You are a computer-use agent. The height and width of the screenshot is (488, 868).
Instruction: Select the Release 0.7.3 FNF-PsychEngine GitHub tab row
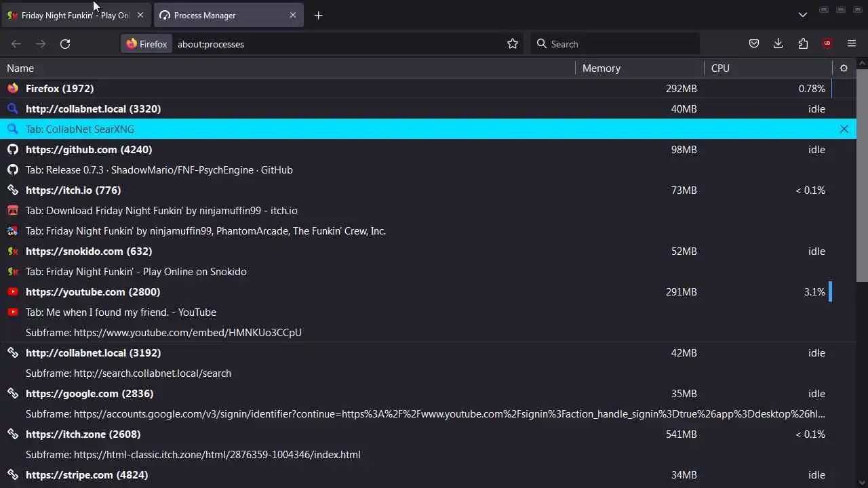click(x=428, y=169)
